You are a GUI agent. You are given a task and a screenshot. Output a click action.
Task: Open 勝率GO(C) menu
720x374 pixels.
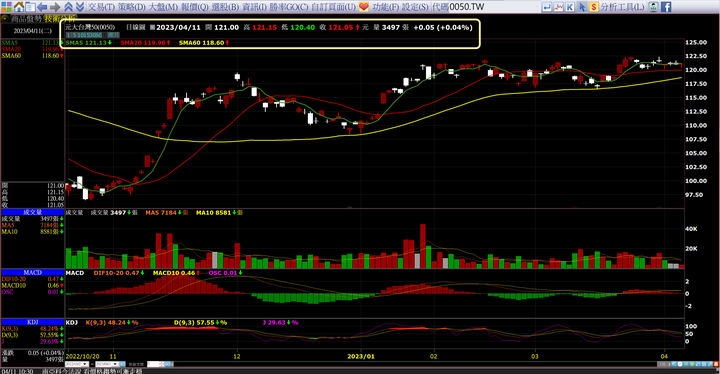(289, 7)
